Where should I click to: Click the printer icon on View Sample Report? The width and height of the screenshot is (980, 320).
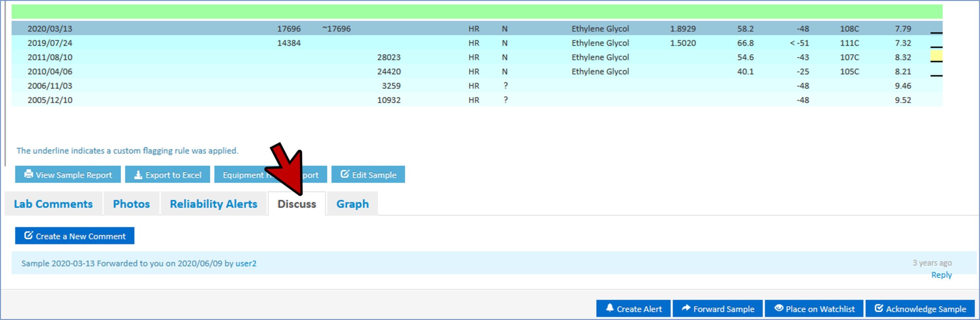coord(28,174)
